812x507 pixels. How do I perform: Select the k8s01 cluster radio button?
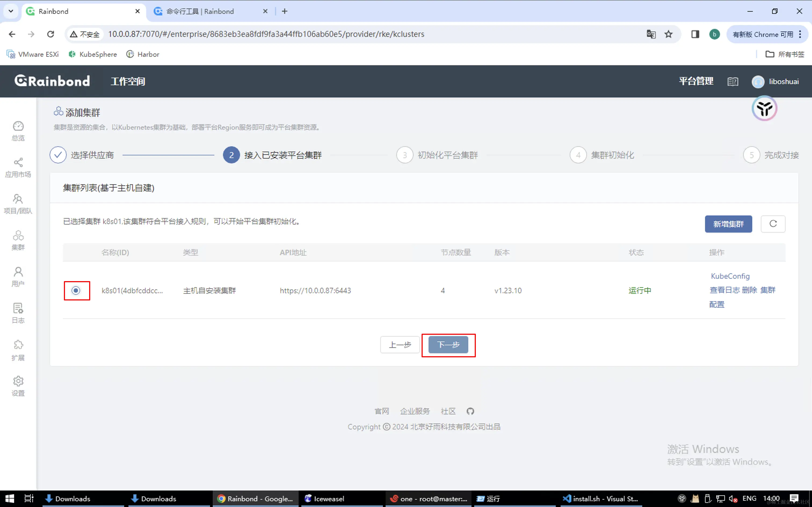tap(76, 290)
